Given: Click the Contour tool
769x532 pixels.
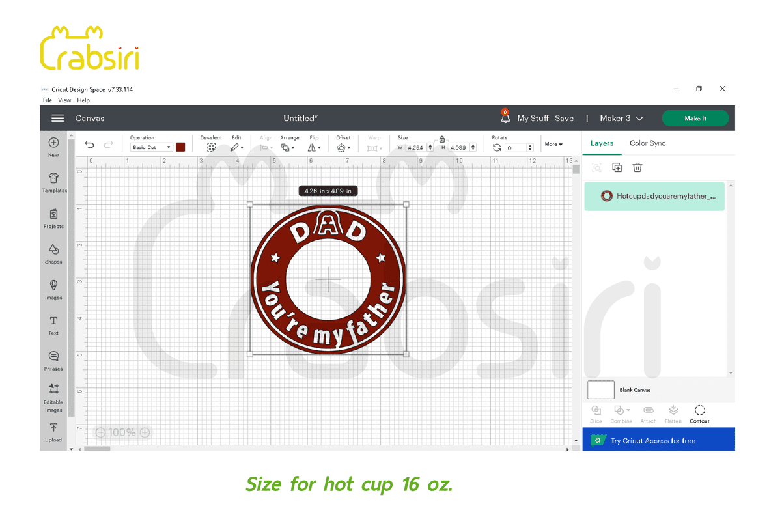Looking at the screenshot, I should pyautogui.click(x=699, y=413).
